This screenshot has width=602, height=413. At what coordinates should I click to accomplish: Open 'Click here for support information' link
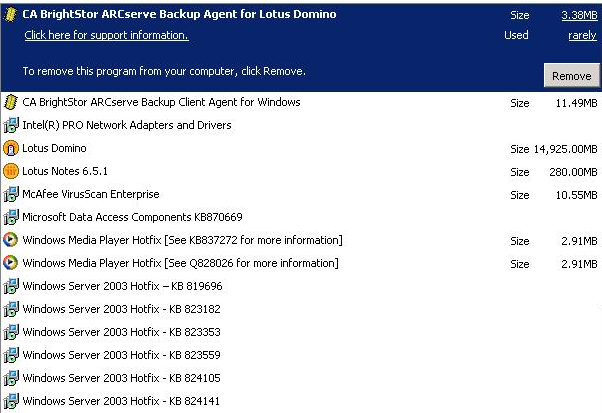(x=106, y=35)
